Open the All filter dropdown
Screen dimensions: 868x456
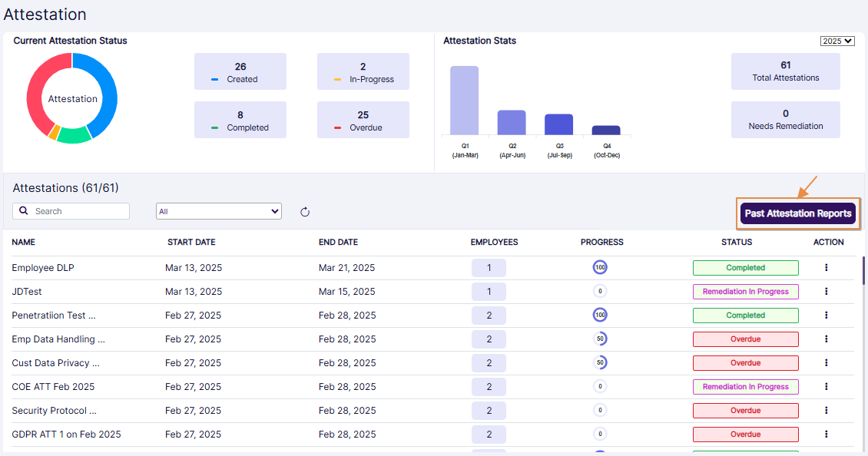click(x=218, y=210)
